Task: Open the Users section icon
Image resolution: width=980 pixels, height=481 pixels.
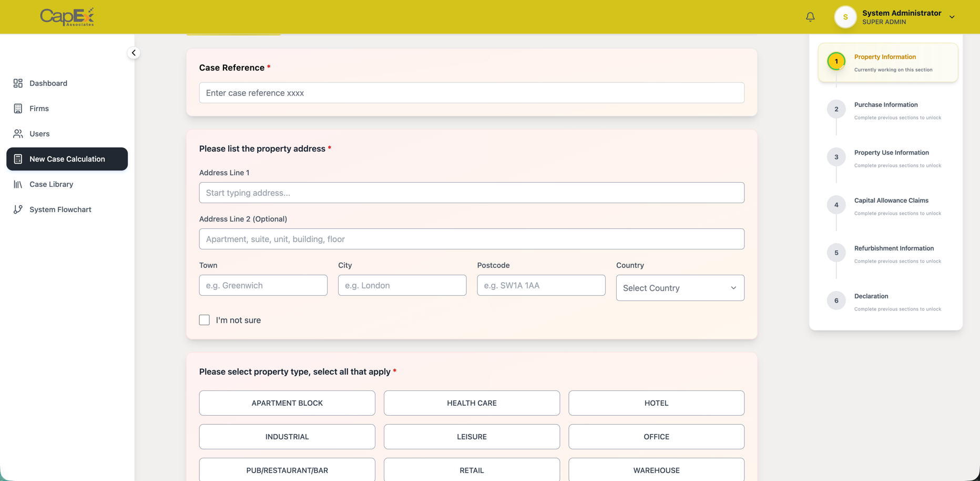Action: tap(17, 134)
